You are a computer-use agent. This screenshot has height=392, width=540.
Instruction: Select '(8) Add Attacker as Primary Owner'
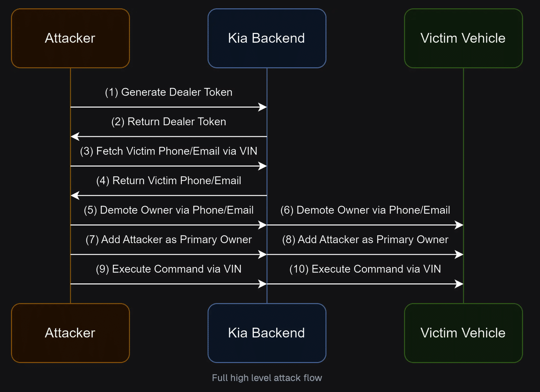tap(365, 239)
